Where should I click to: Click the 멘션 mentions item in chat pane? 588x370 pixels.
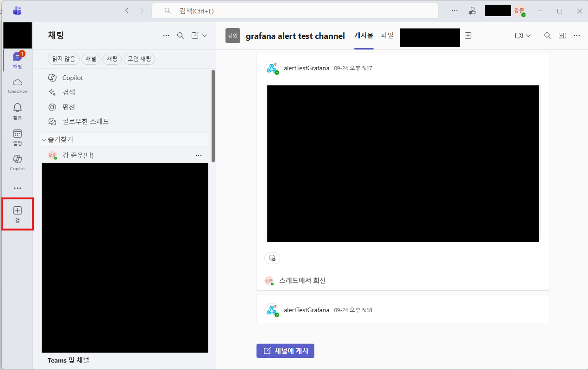pyautogui.click(x=69, y=107)
